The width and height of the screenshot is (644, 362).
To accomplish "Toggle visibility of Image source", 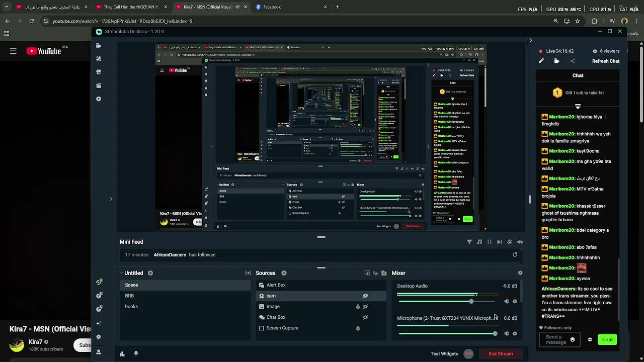I will tap(365, 307).
